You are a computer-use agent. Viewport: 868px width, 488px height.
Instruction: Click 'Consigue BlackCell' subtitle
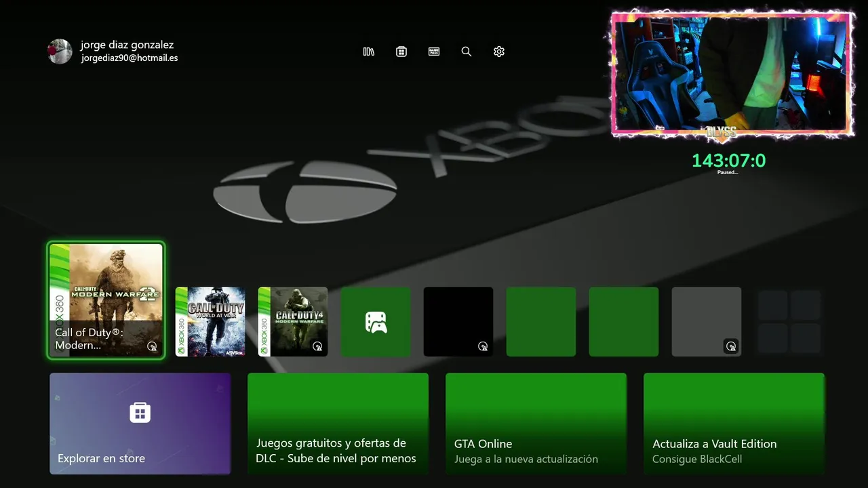697,459
